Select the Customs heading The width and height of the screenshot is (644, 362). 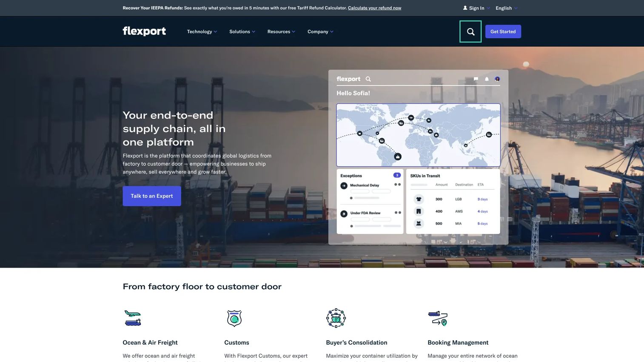(237, 342)
